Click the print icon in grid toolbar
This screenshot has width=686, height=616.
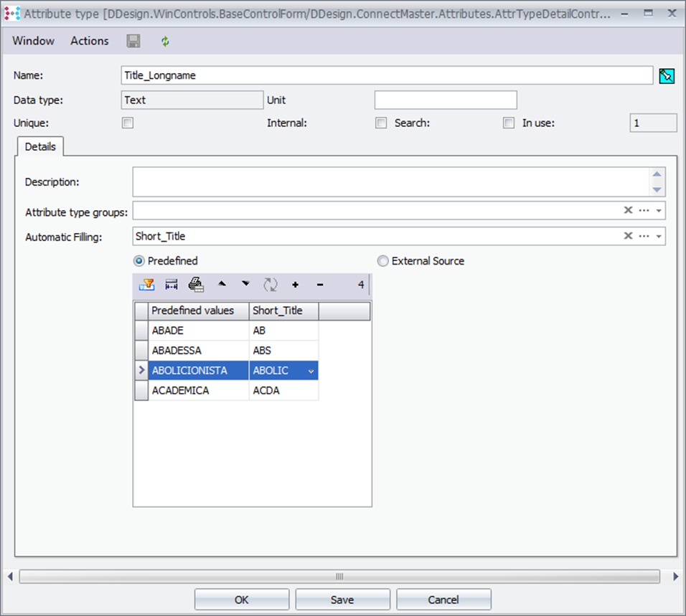click(196, 285)
